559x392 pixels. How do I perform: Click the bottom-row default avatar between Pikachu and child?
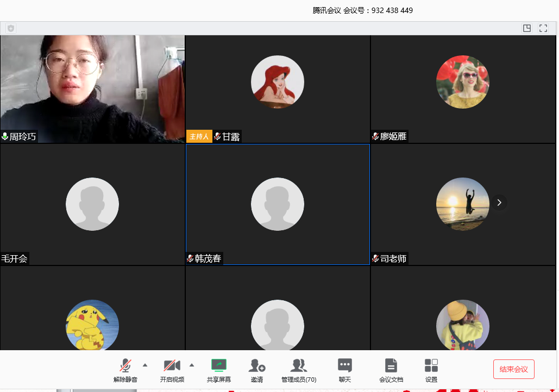278,325
